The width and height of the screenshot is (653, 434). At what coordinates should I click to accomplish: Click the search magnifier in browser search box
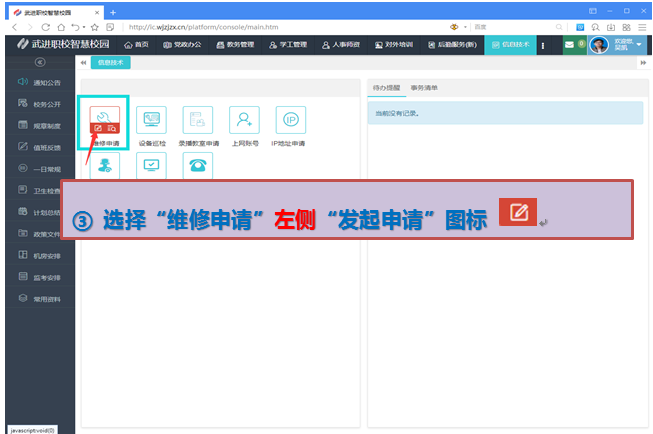(x=559, y=27)
